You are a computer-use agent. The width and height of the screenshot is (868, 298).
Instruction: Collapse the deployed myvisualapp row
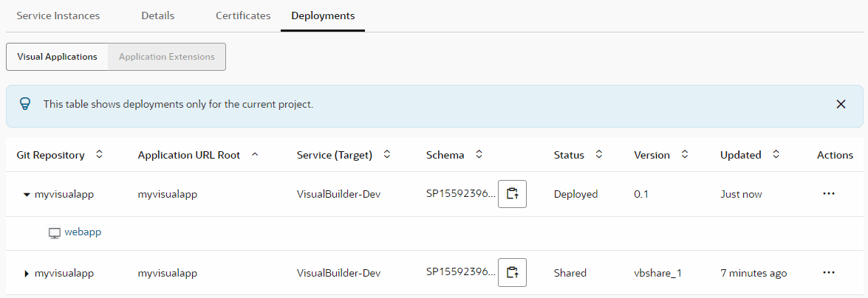pyautogui.click(x=27, y=195)
